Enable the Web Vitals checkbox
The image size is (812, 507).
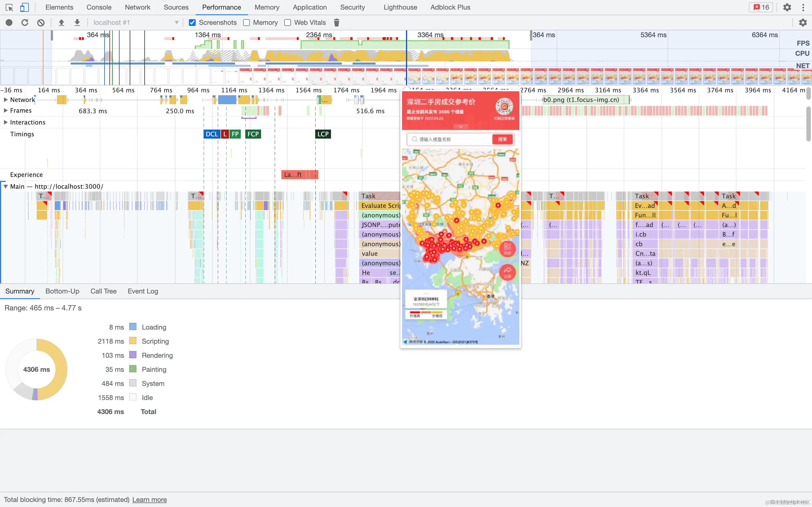coord(288,23)
